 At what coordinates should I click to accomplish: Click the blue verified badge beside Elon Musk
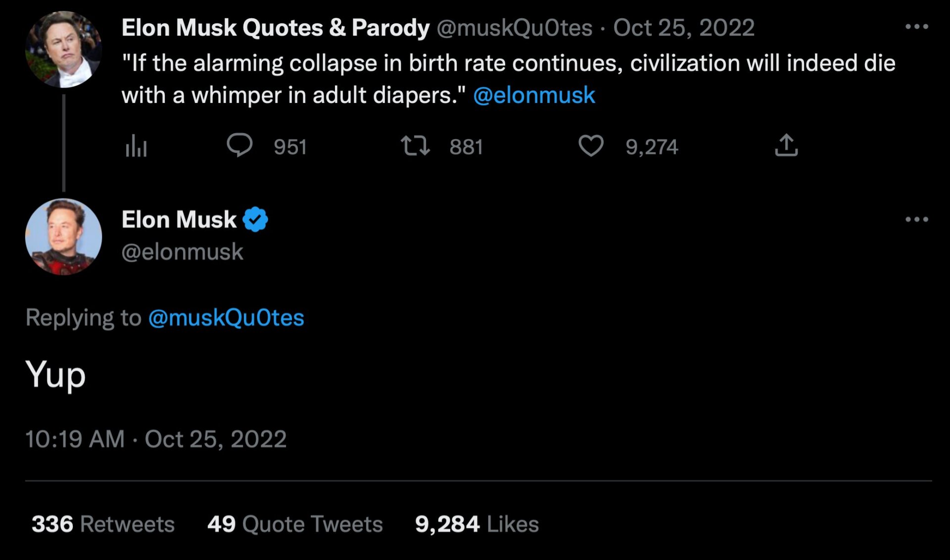[255, 219]
